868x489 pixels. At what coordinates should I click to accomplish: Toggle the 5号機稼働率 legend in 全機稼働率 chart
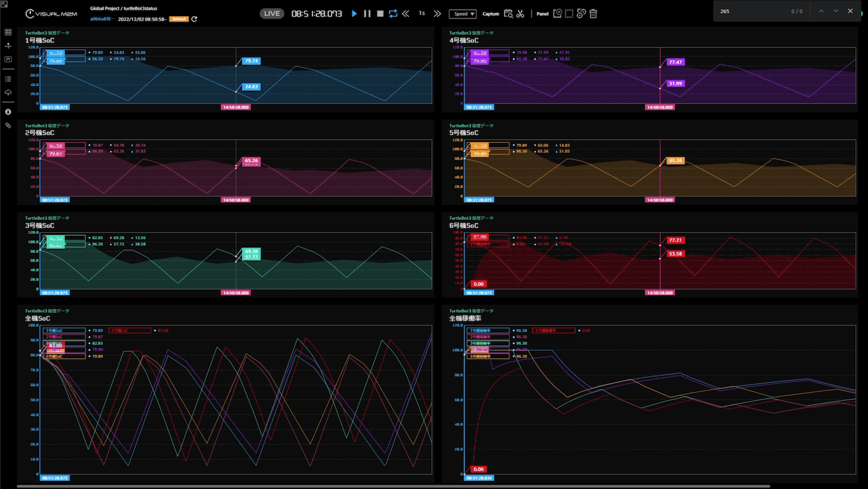pyautogui.click(x=488, y=356)
